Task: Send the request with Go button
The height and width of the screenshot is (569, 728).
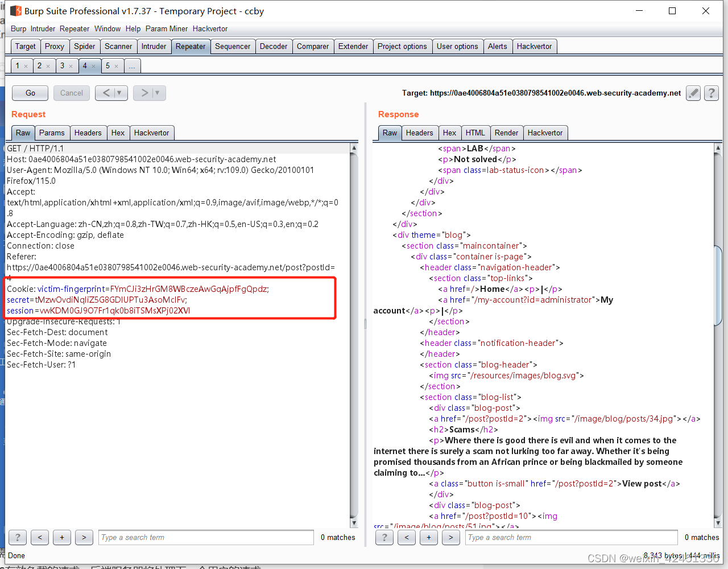Action: 31,93
